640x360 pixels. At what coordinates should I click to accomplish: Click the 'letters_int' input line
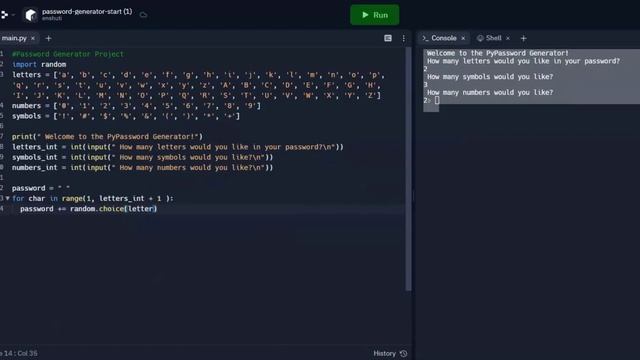pos(178,147)
